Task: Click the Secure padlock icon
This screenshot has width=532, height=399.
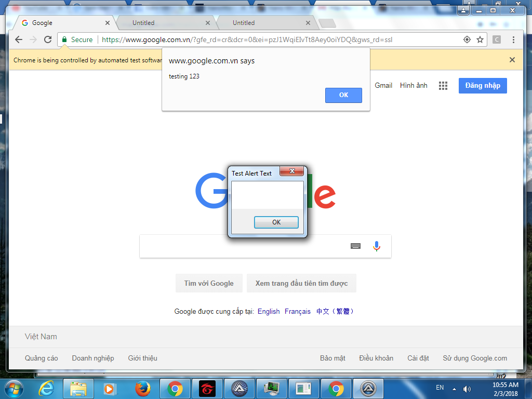Action: [x=64, y=39]
